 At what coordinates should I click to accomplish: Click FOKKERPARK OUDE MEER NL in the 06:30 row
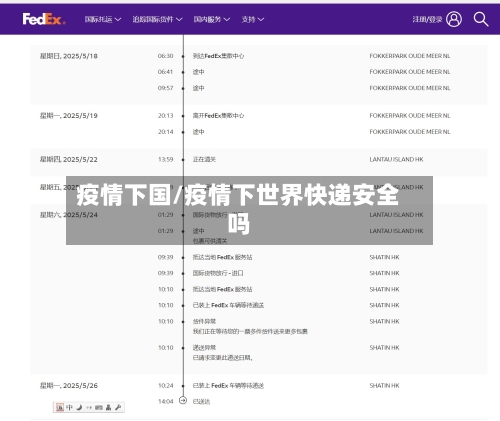tap(410, 56)
